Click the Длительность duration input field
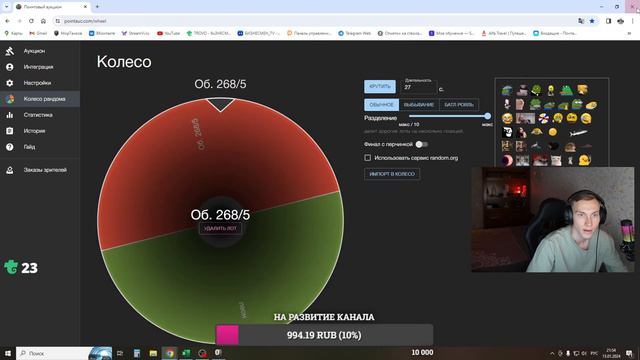The height and width of the screenshot is (360, 640). 420,87
